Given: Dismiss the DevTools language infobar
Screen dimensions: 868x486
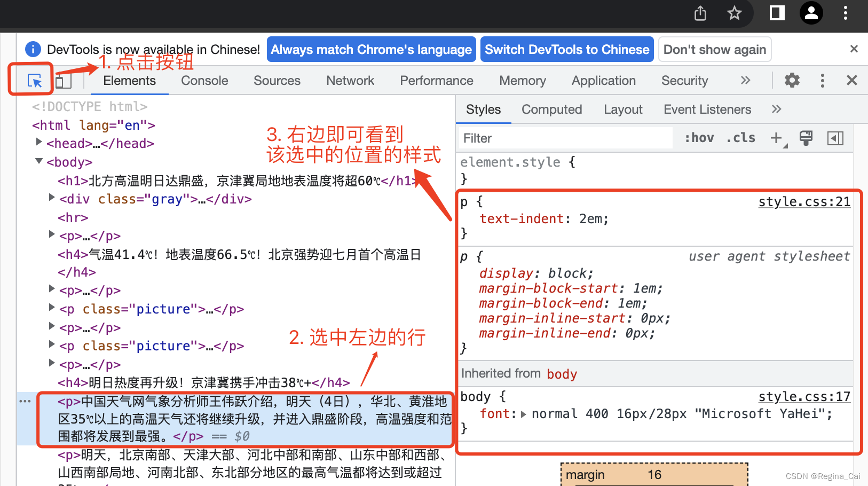Looking at the screenshot, I should [x=854, y=49].
